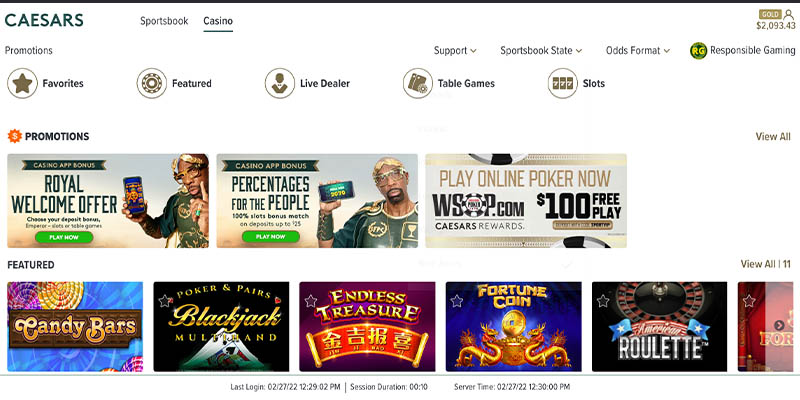Open the Live Dealer category icon
This screenshot has width=800, height=400.
point(280,83)
